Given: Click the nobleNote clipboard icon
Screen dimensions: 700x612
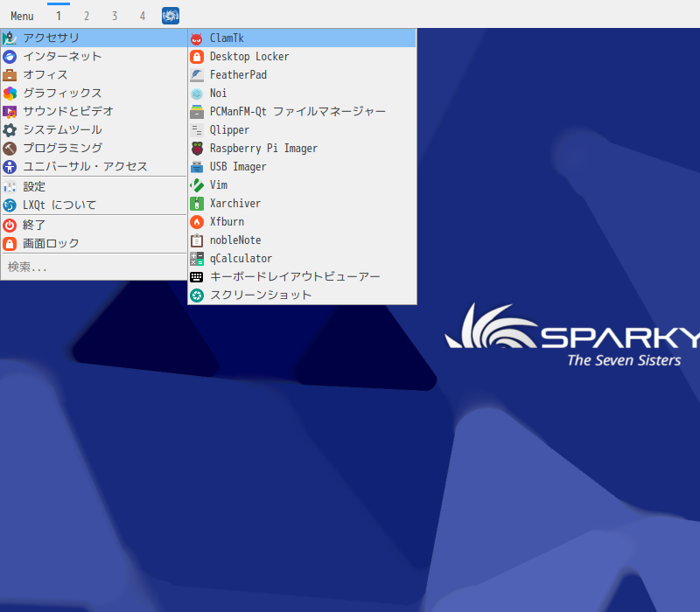Looking at the screenshot, I should (197, 240).
